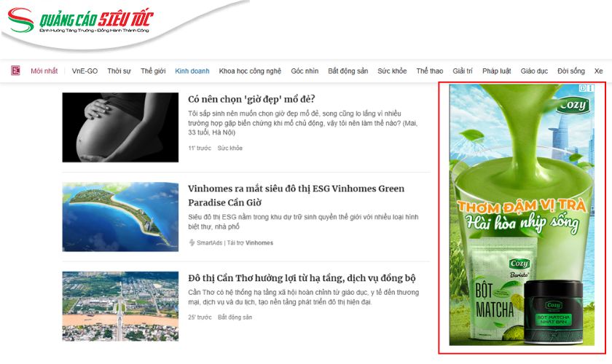Open the Thời sự section
The height and width of the screenshot is (364, 612).
click(x=119, y=71)
